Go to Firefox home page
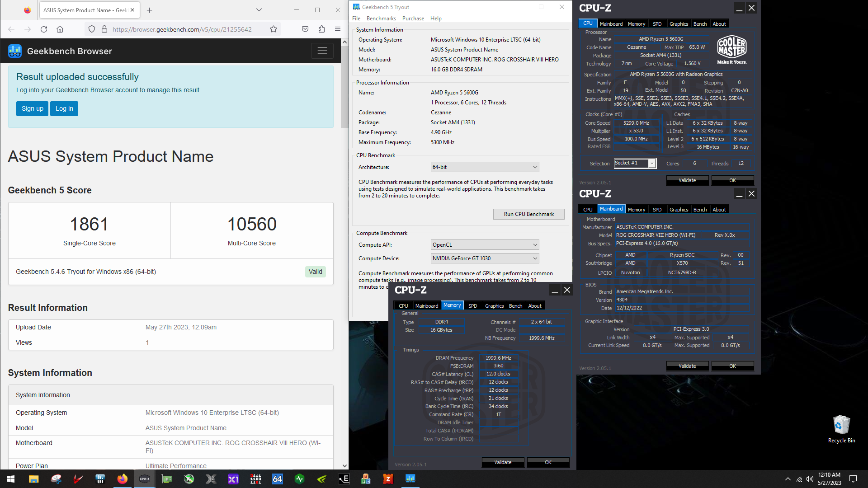This screenshot has width=868, height=488. [x=60, y=29]
